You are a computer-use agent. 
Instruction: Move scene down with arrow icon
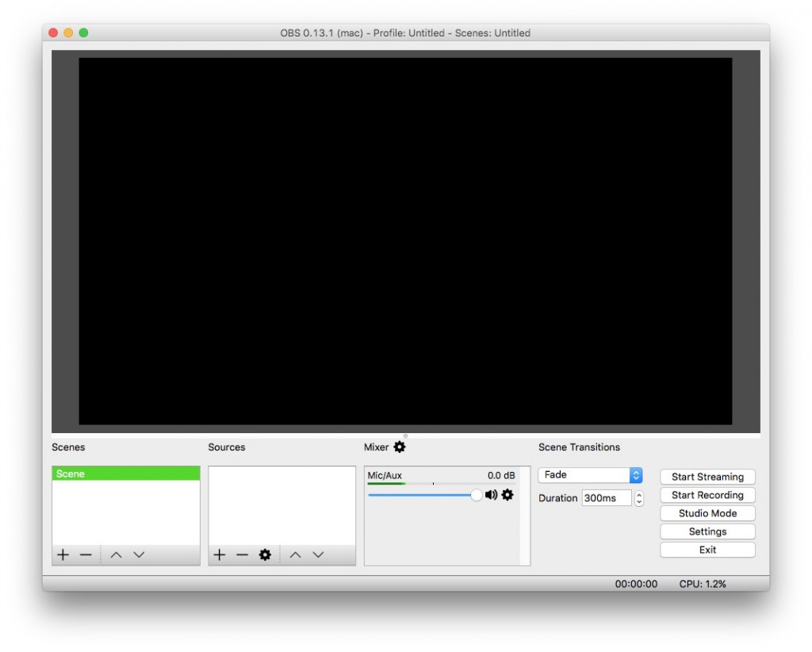coord(139,555)
